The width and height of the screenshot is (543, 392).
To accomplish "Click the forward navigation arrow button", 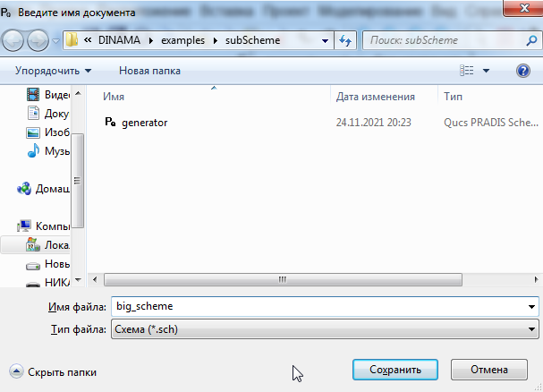I will tap(39, 40).
